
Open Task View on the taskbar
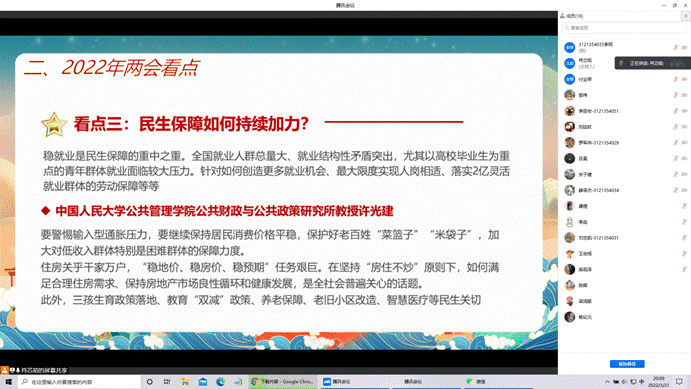167,382
